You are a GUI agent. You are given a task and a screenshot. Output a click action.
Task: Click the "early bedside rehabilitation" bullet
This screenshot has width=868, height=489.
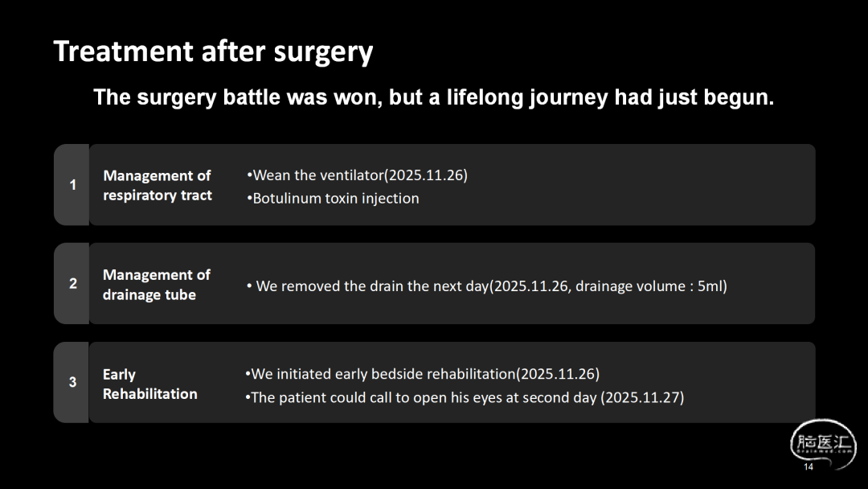coord(422,374)
